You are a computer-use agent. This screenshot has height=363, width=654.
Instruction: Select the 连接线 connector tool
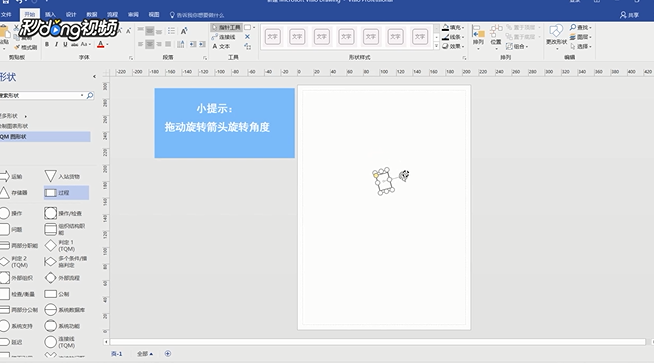click(224, 37)
